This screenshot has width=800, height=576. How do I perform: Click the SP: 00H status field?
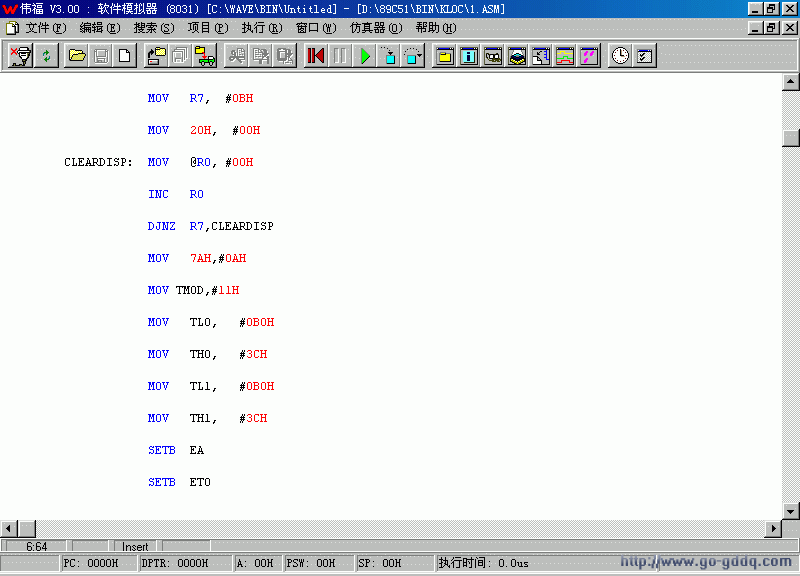click(394, 563)
